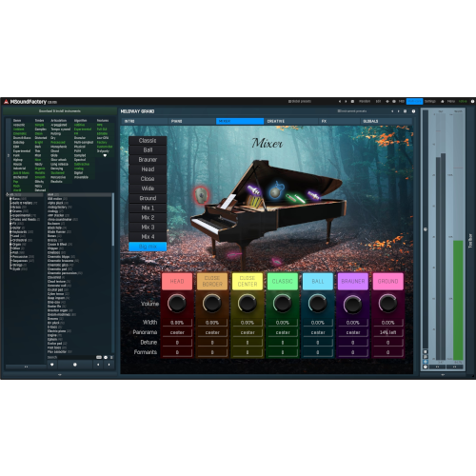Viewport: 476px width, 476px height.
Task: Open help for the Meldway Grand instrument
Action: (413, 111)
